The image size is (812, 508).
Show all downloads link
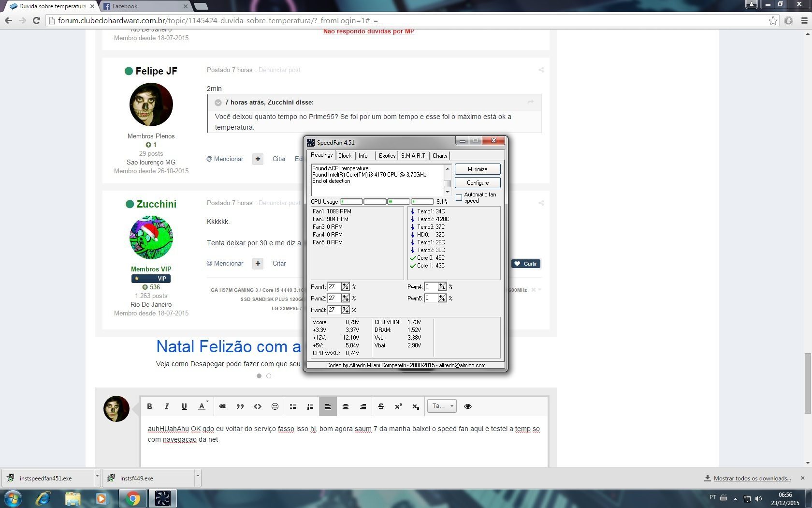coord(752,478)
